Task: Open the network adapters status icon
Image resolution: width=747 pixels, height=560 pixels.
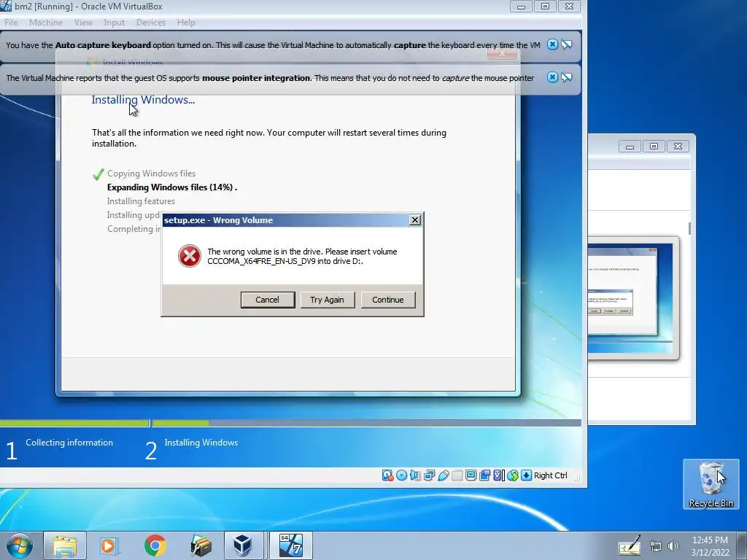Action: point(429,475)
